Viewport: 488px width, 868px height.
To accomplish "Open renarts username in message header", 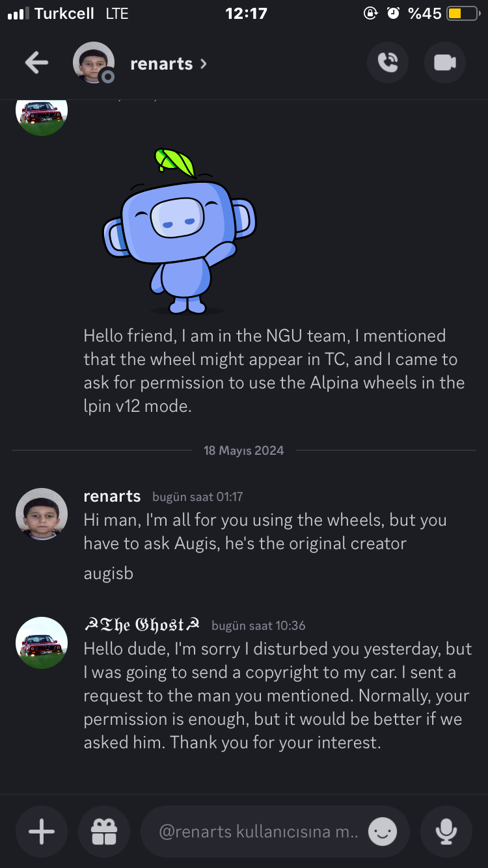I will click(x=112, y=496).
